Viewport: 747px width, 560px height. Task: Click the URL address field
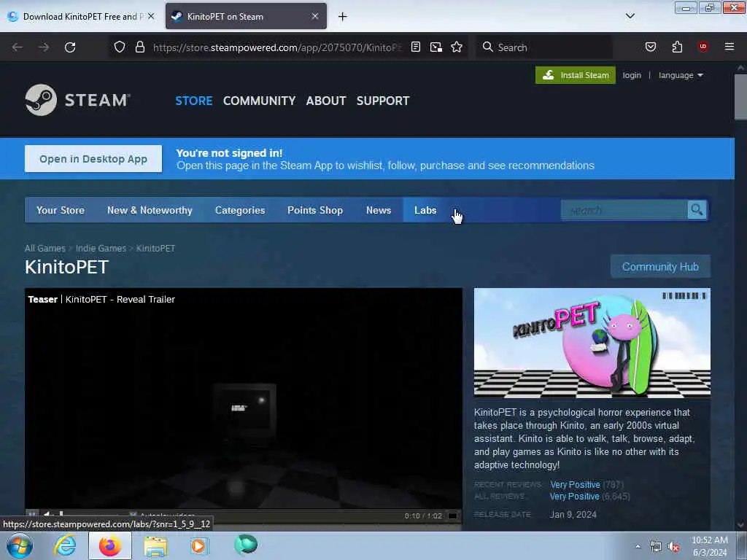(277, 47)
